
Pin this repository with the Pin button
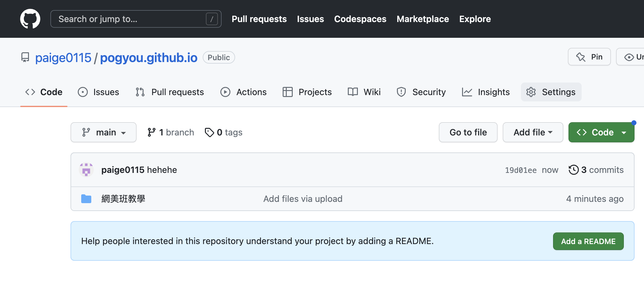589,57
